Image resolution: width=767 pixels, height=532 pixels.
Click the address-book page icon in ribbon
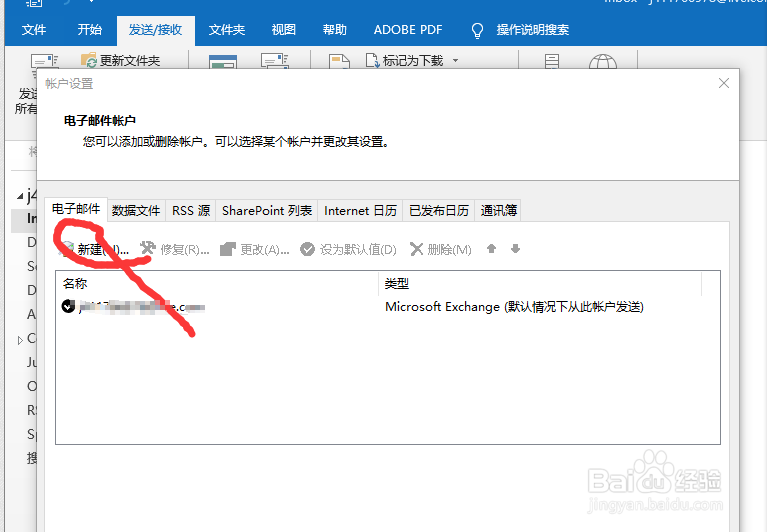552,62
